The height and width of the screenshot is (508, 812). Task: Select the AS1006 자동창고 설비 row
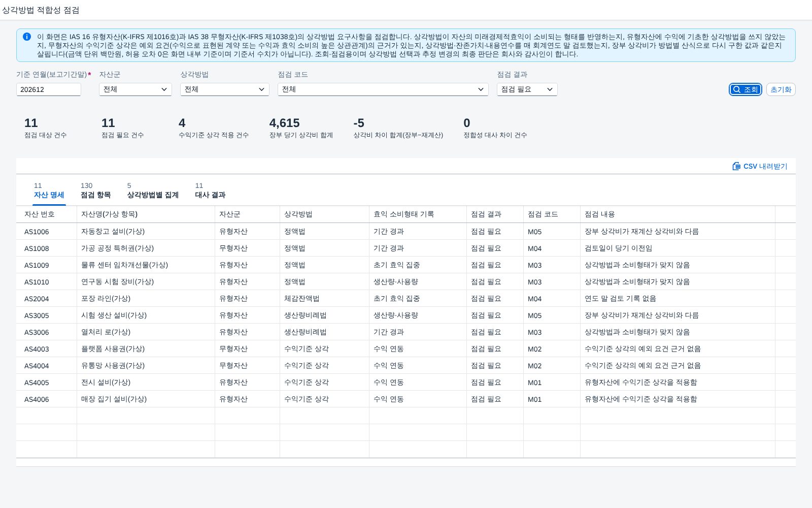tap(406, 232)
